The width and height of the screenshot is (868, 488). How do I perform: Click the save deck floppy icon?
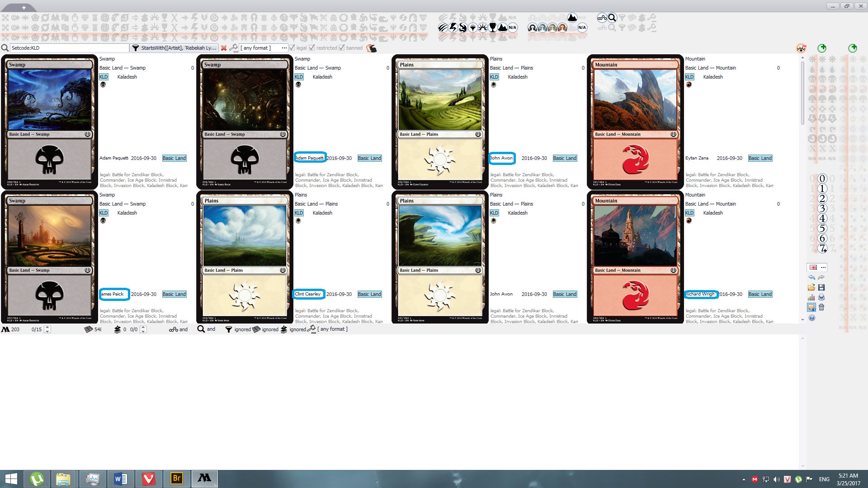coord(821,287)
